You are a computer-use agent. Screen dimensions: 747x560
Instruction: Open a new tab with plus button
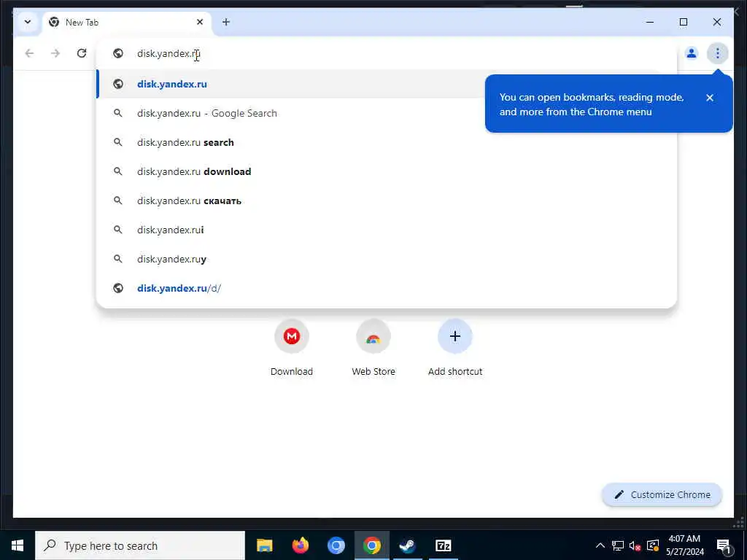[x=226, y=22]
